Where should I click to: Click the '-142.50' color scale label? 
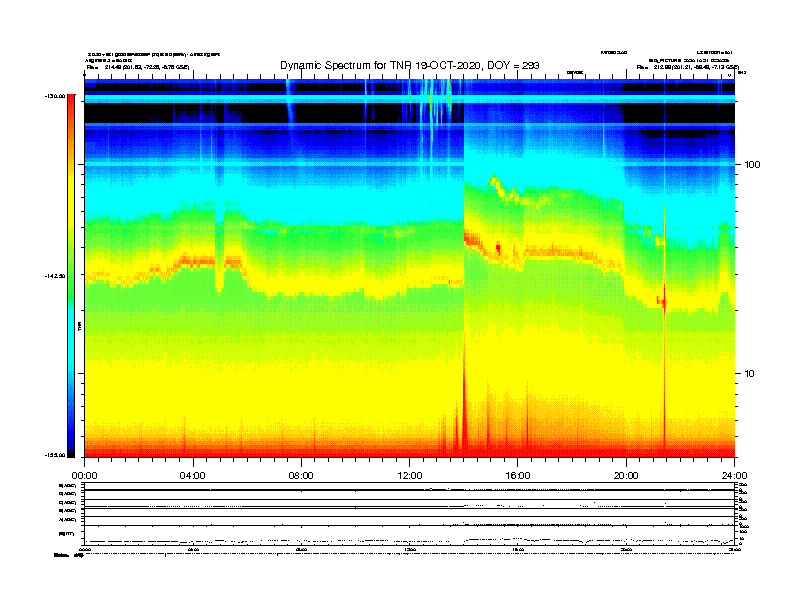click(55, 276)
